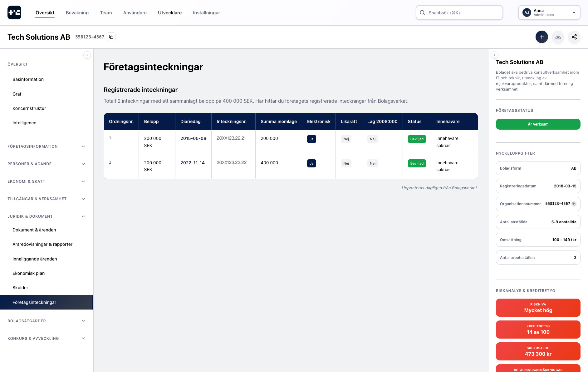The image size is (588, 372).
Task: Click the plus add button in header
Action: tap(541, 37)
